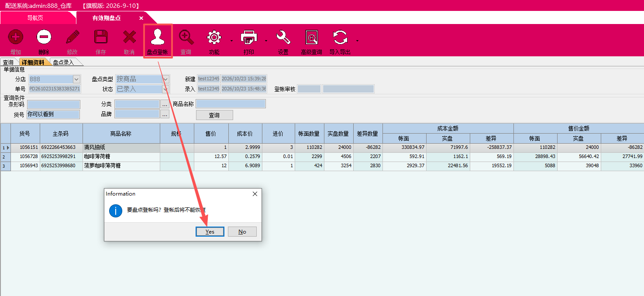Click the 成本价 column header
Screen dimensions: 644x296
[x=245, y=134]
